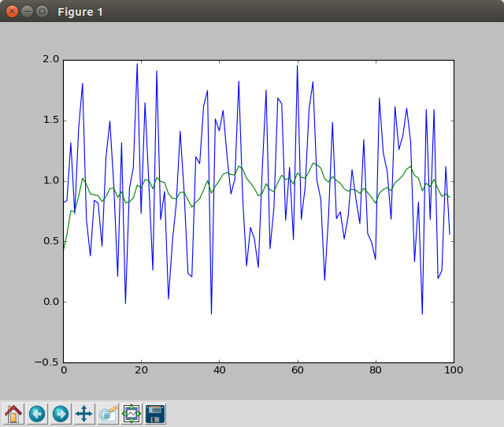Click the y-axis label 0.0

[51, 302]
